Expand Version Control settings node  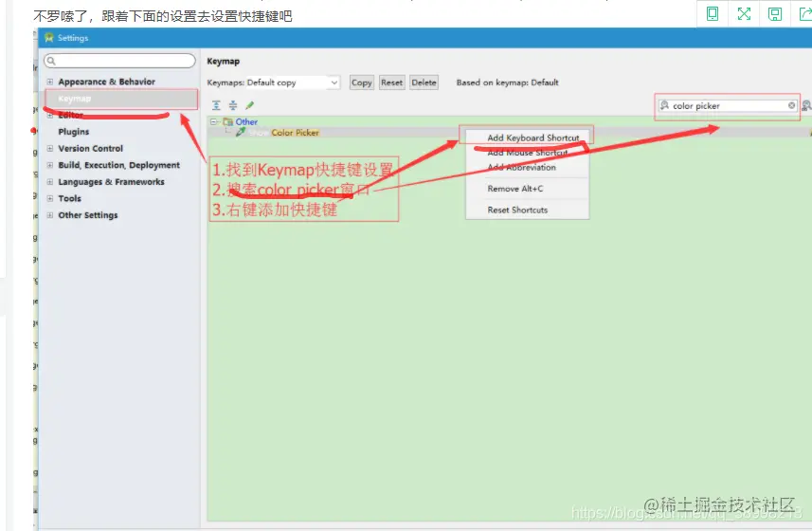50,149
